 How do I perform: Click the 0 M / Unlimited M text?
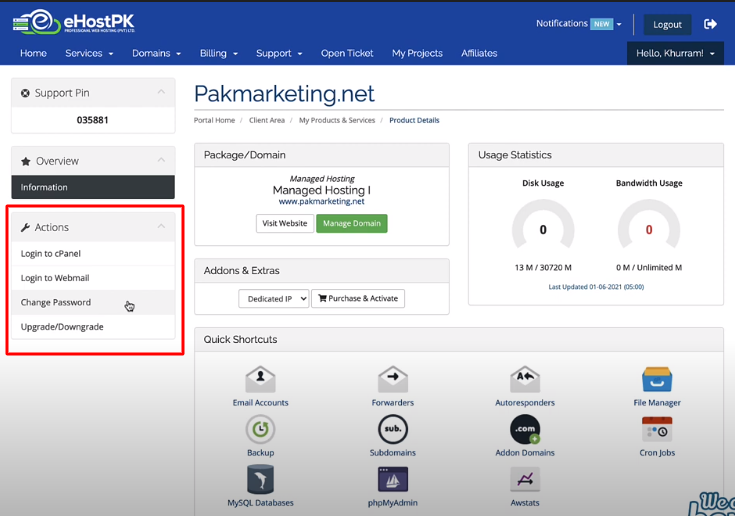click(x=649, y=268)
